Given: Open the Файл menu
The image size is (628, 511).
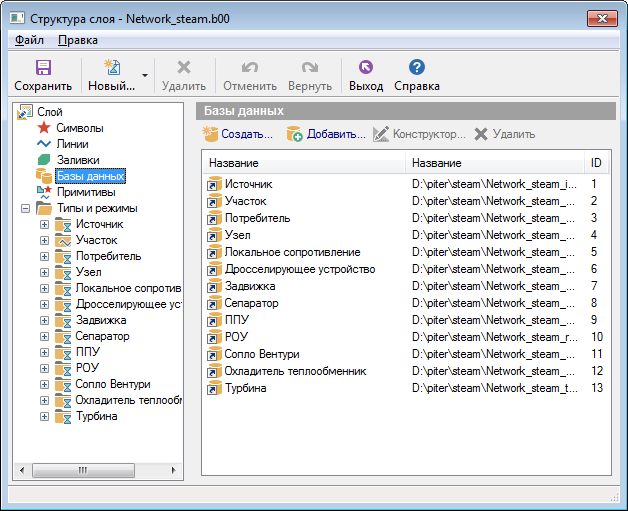Looking at the screenshot, I should tap(29, 40).
